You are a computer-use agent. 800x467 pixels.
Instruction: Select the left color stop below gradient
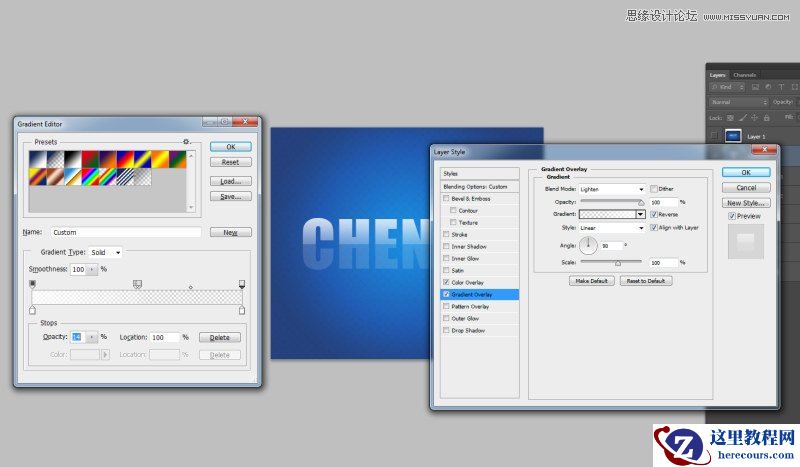click(x=33, y=310)
